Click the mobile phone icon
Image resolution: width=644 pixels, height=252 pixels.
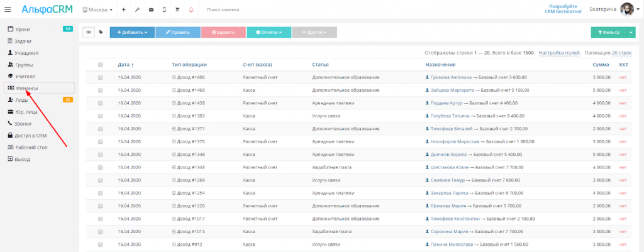click(x=164, y=10)
